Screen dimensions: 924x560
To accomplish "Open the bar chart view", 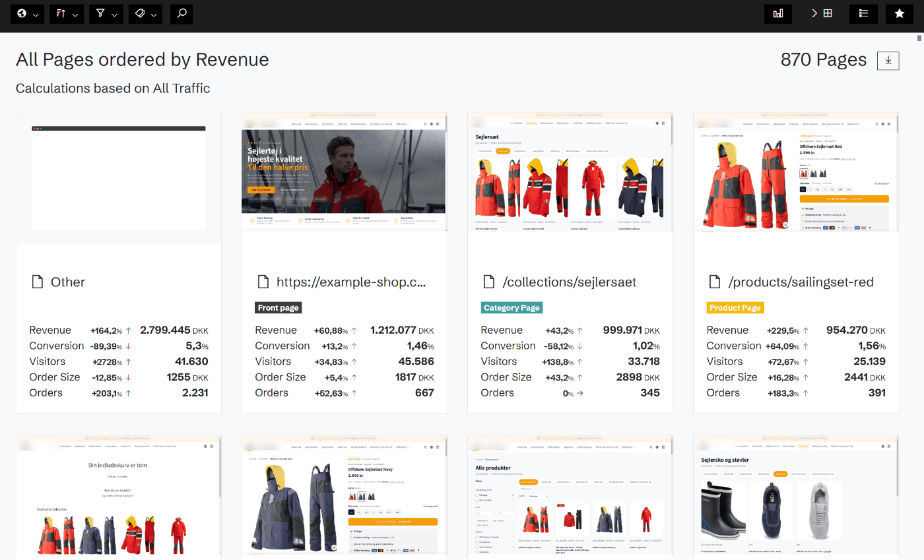I will click(778, 13).
